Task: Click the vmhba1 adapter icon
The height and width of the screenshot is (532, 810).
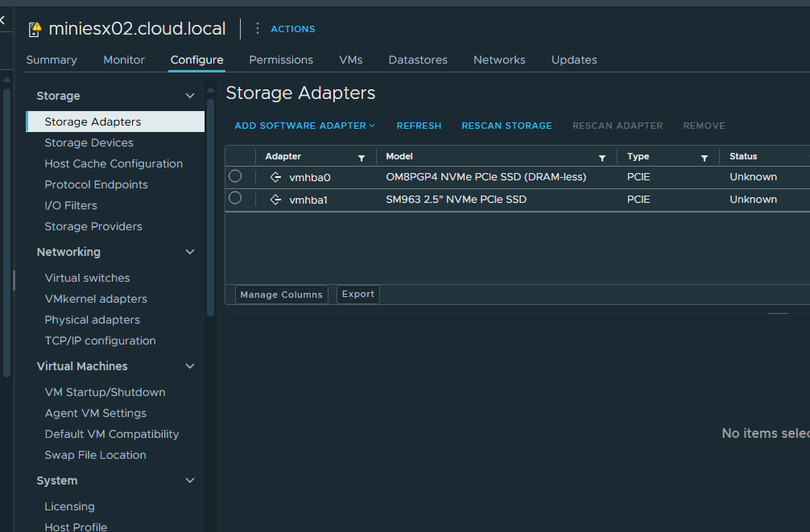Action: pos(275,200)
